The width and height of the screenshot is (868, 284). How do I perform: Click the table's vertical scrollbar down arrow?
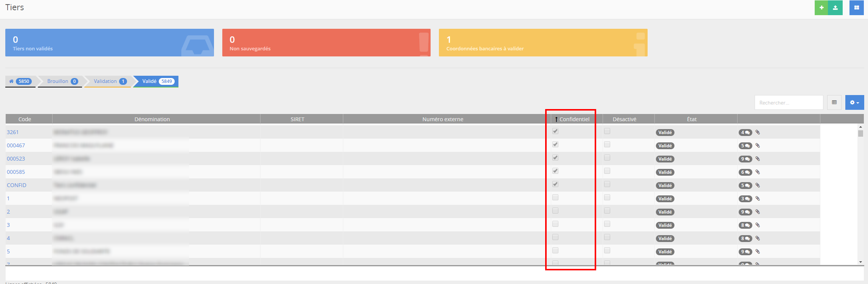click(860, 262)
